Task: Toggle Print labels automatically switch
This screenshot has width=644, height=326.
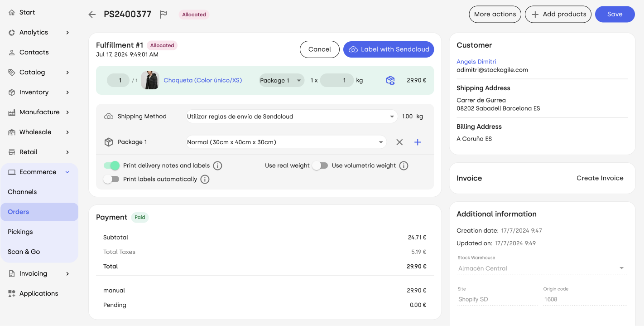Action: [x=111, y=179]
